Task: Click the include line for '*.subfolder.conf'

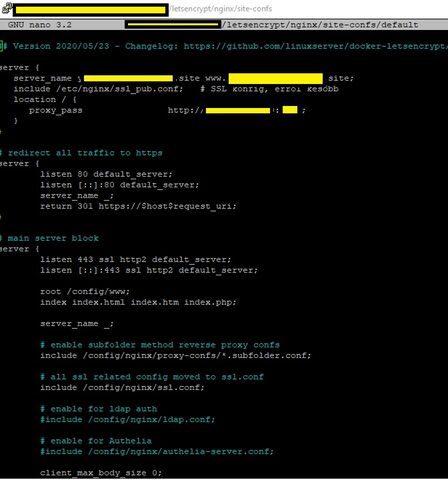Action: [x=176, y=356]
